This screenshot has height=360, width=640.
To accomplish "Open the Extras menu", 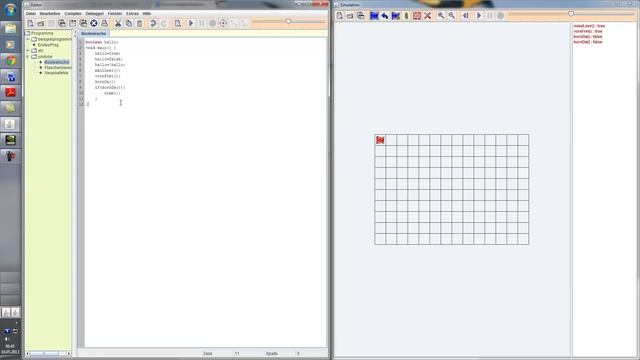I will point(132,13).
